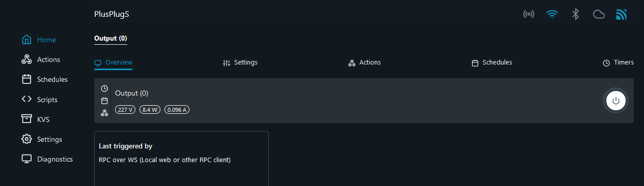644x186 pixels.
Task: Click the clock icon in Output card
Action: 104,88
